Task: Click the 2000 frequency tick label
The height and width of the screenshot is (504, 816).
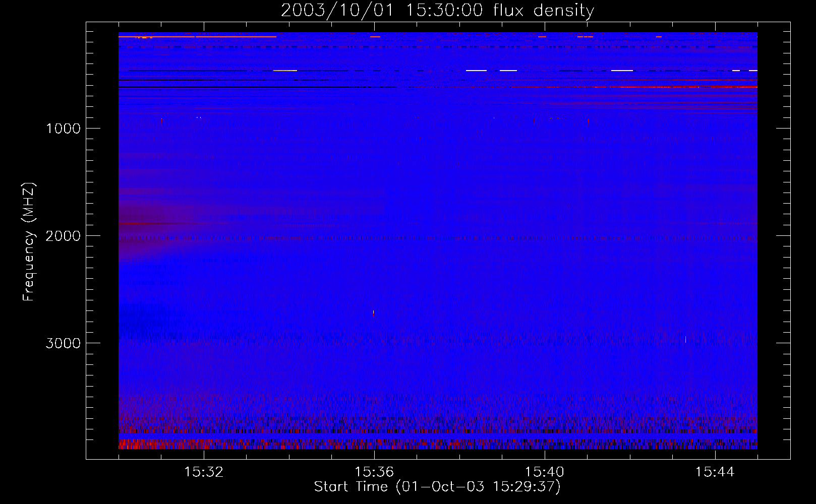Action: pyautogui.click(x=64, y=236)
